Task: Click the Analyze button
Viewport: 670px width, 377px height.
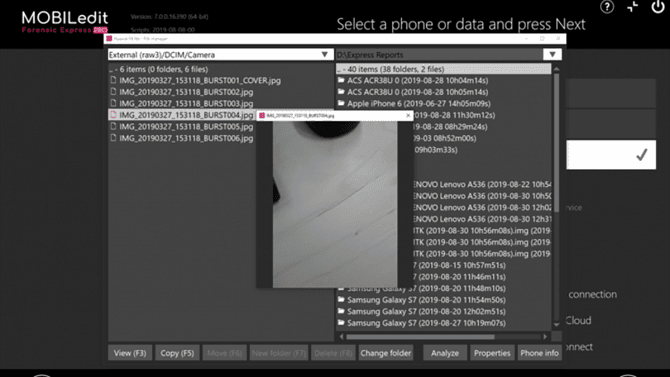Action: pos(445,353)
